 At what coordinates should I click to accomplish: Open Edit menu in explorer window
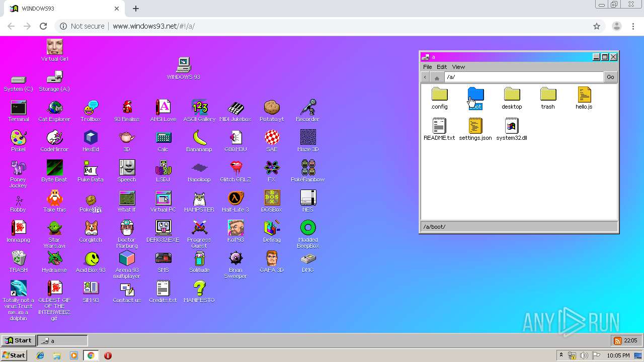pyautogui.click(x=442, y=67)
